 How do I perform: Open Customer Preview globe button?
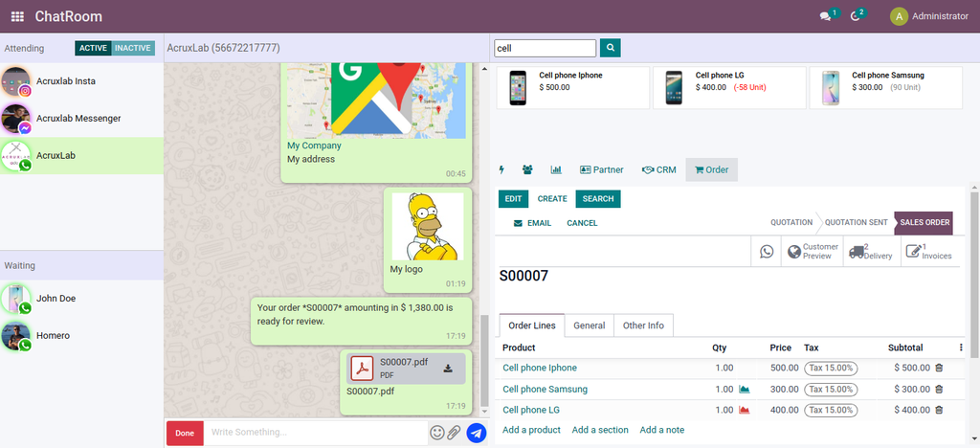(813, 251)
